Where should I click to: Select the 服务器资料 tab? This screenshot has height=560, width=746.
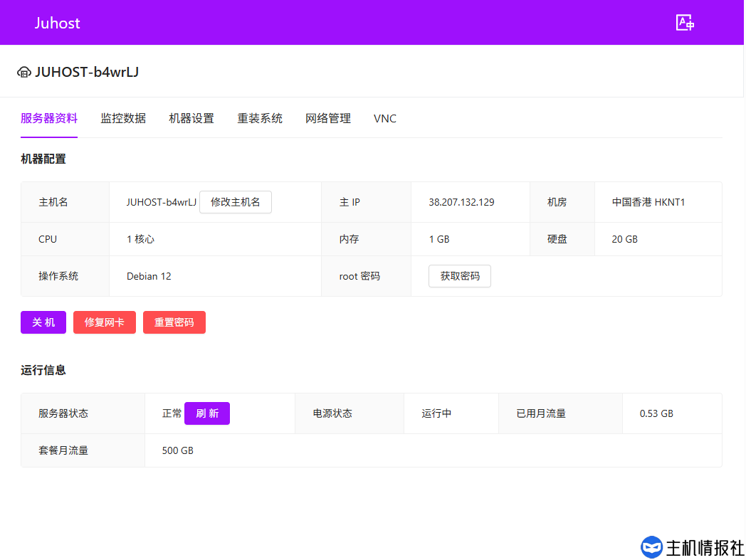[49, 119]
